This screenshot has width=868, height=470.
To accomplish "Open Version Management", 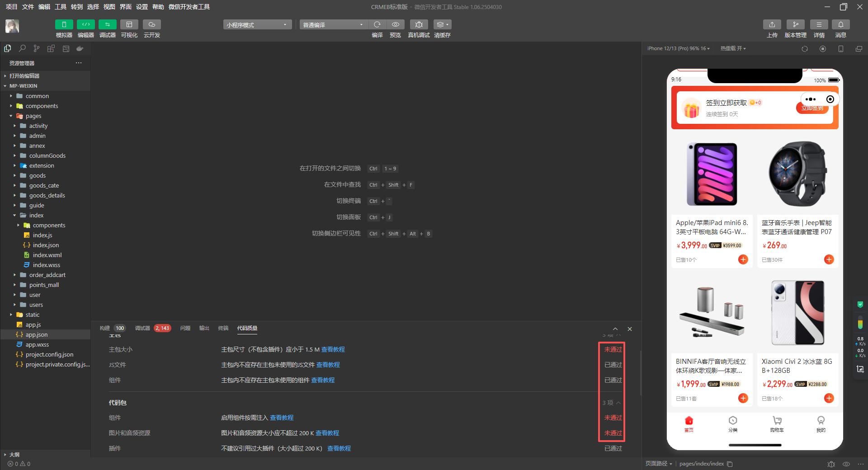I will pyautogui.click(x=796, y=24).
